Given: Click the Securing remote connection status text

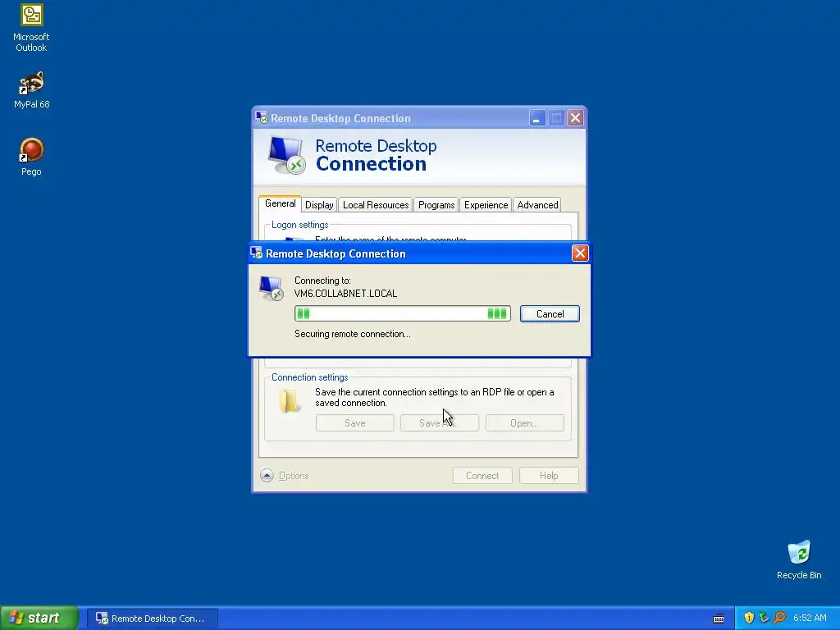Looking at the screenshot, I should coord(353,334).
